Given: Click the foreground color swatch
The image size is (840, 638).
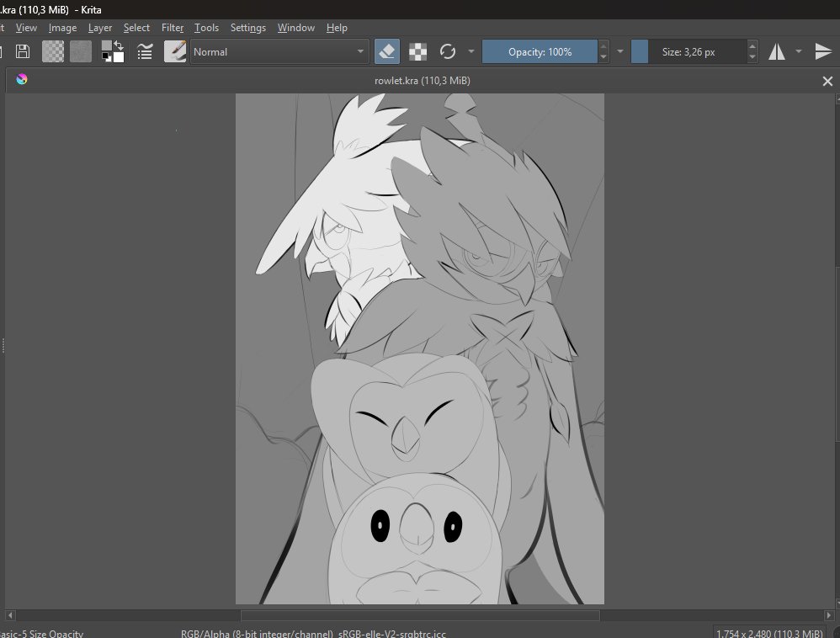Looking at the screenshot, I should click(107, 46).
